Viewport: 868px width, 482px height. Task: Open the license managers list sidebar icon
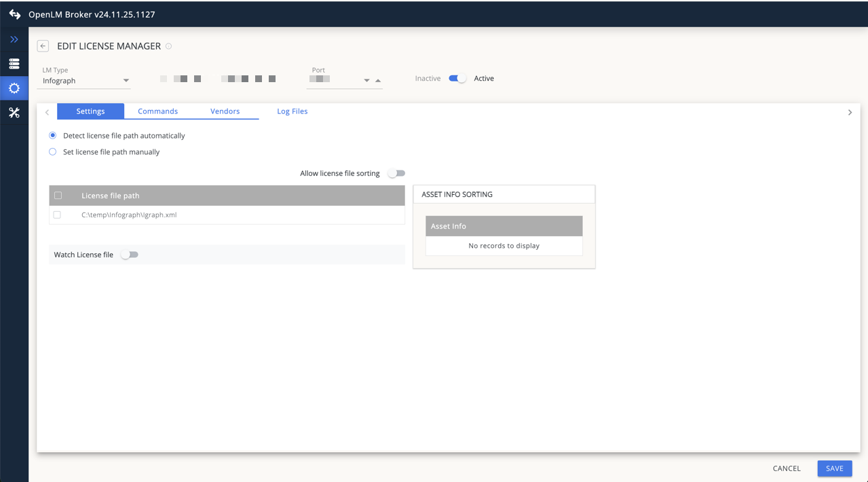click(x=14, y=63)
